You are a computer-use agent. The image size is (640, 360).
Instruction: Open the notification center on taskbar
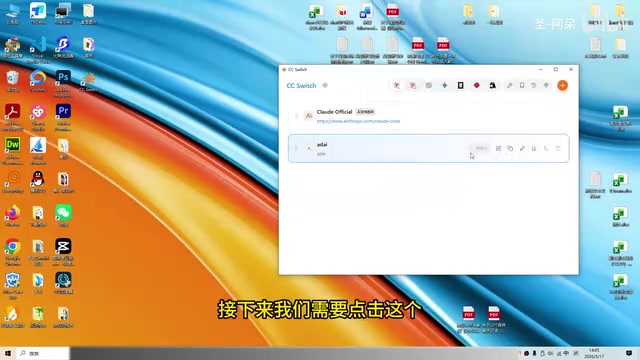tap(629, 353)
